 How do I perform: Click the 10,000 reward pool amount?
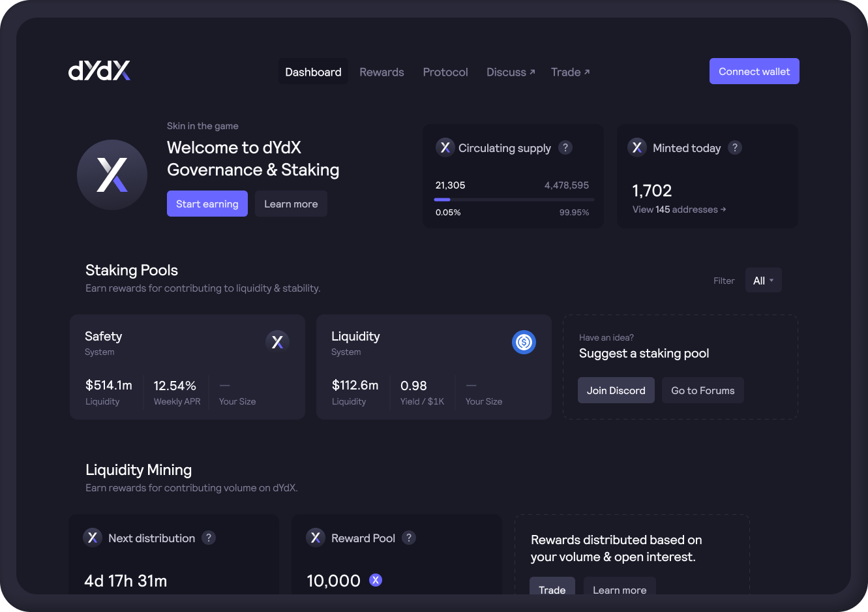click(x=334, y=581)
